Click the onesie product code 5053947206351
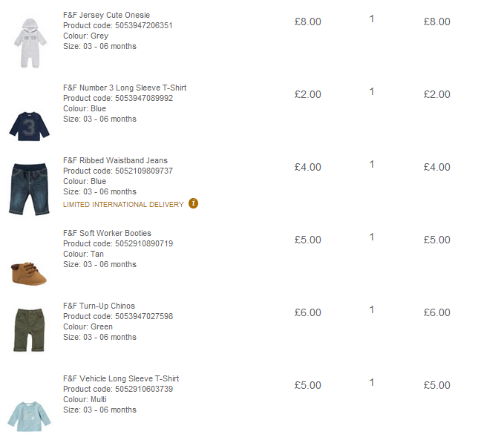 tap(144, 25)
